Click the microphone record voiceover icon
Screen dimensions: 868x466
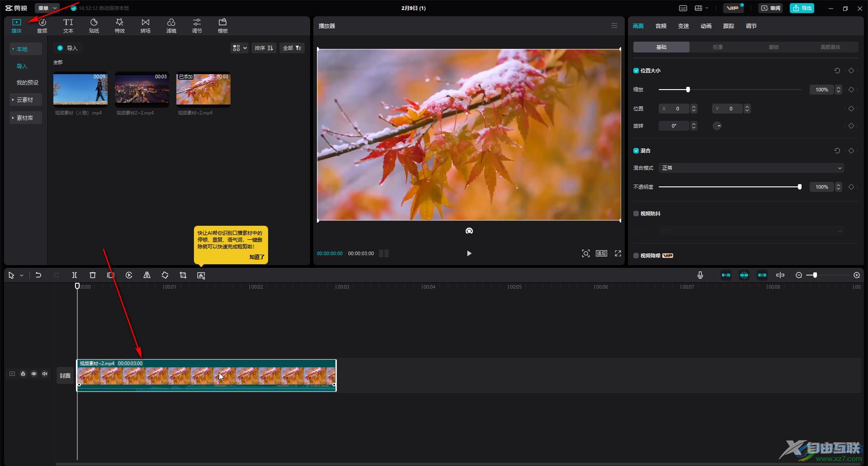pos(700,275)
